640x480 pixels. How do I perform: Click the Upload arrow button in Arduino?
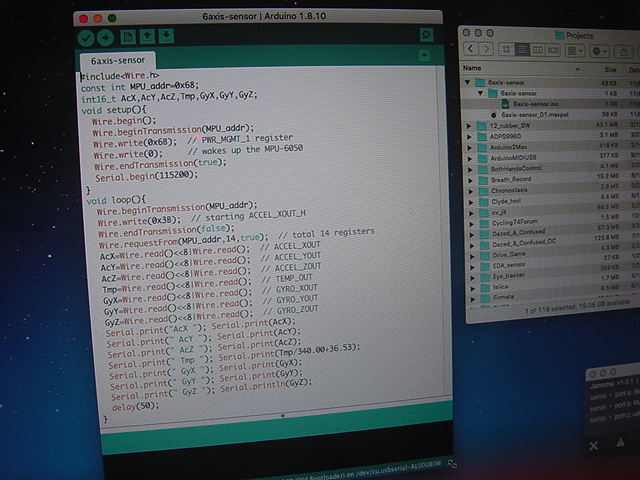click(x=105, y=38)
